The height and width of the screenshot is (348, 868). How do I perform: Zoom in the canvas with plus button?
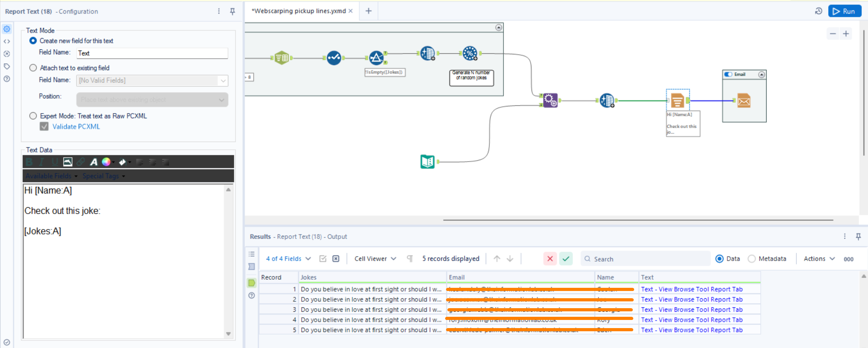(x=846, y=33)
